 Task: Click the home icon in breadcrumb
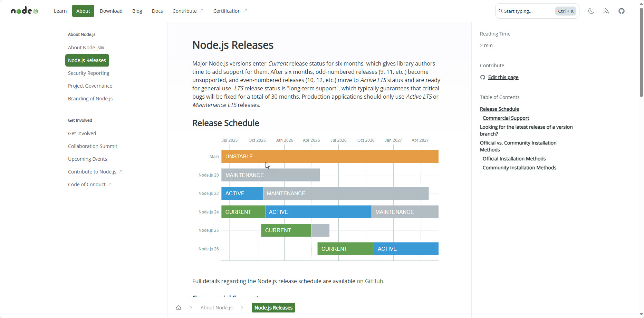click(x=179, y=308)
